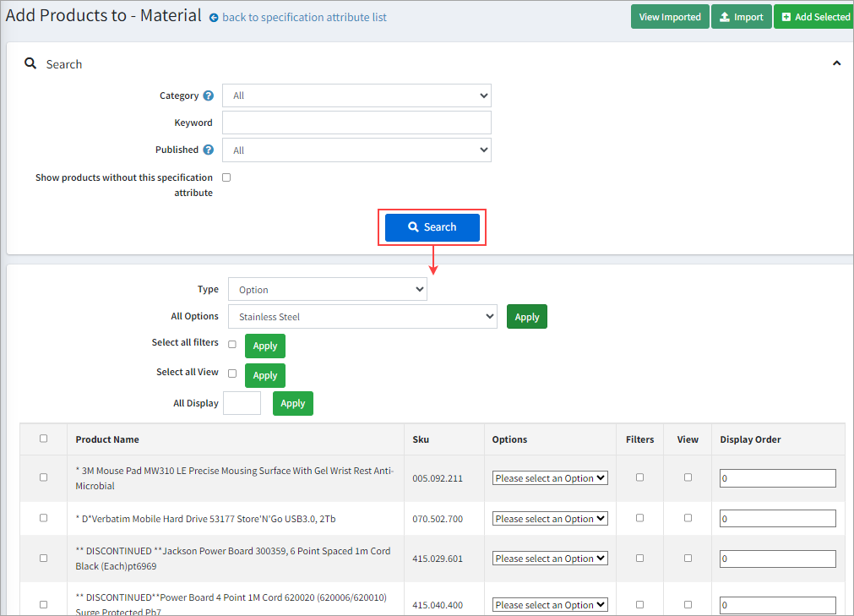Open the All Options dropdown showing Stainless Steel
The image size is (854, 616).
(x=362, y=317)
